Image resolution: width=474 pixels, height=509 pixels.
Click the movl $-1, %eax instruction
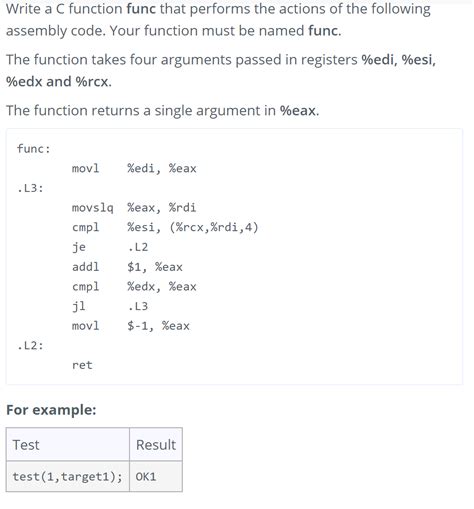click(131, 326)
